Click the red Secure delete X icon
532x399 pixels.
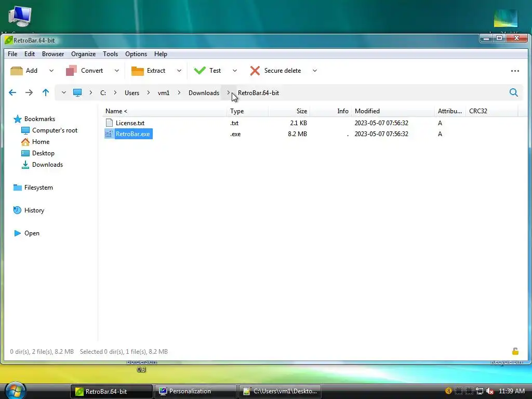tap(255, 71)
